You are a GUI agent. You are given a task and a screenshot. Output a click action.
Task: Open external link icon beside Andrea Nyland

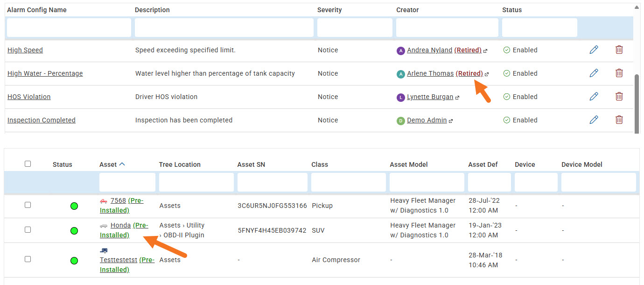pyautogui.click(x=485, y=51)
